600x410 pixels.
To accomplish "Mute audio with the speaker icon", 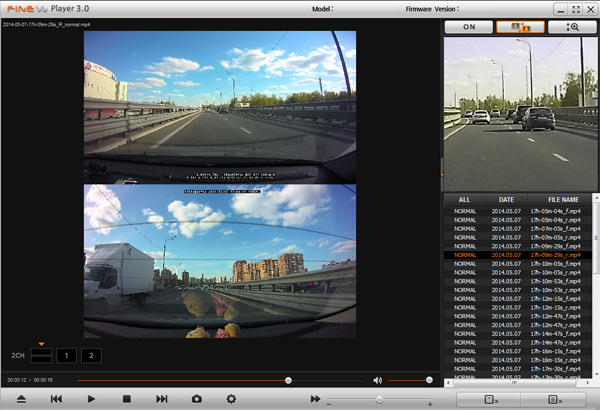I will point(378,380).
